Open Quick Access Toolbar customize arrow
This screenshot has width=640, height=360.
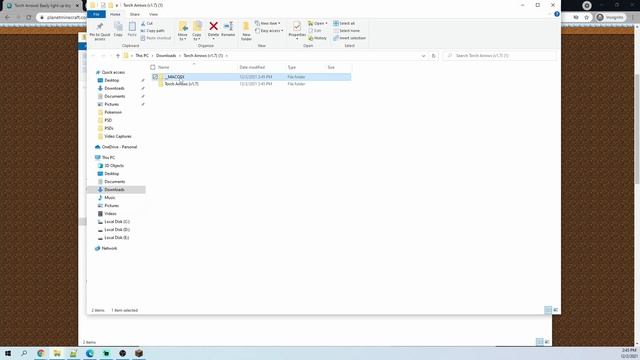(x=117, y=5)
